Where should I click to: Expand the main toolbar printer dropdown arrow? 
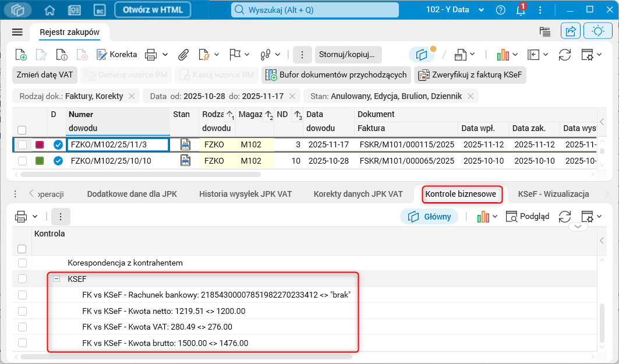pos(165,55)
